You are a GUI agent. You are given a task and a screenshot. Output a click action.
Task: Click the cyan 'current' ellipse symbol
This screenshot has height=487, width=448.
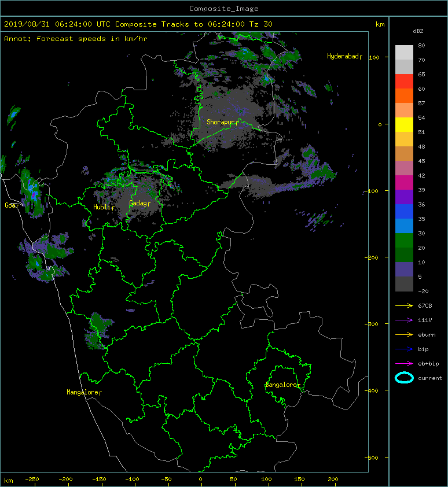pyautogui.click(x=404, y=378)
